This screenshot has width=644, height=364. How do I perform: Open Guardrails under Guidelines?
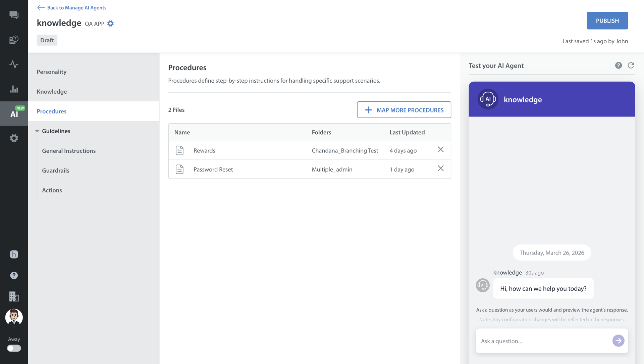(56, 170)
